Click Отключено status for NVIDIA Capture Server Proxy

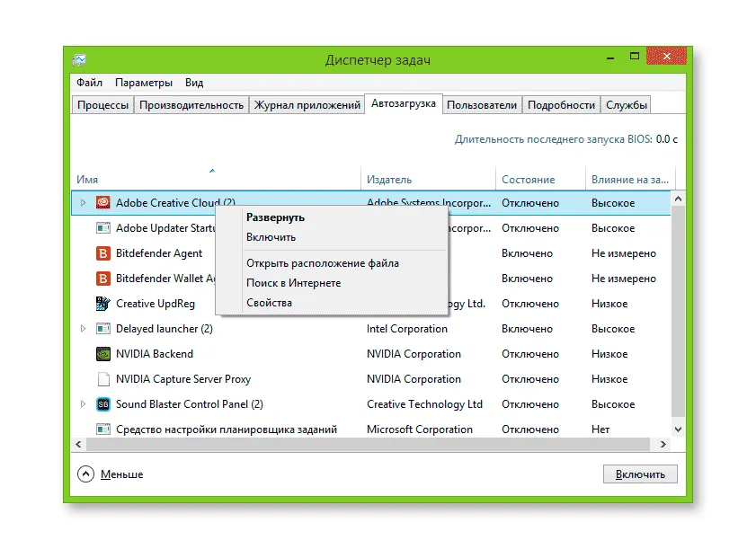529,379
